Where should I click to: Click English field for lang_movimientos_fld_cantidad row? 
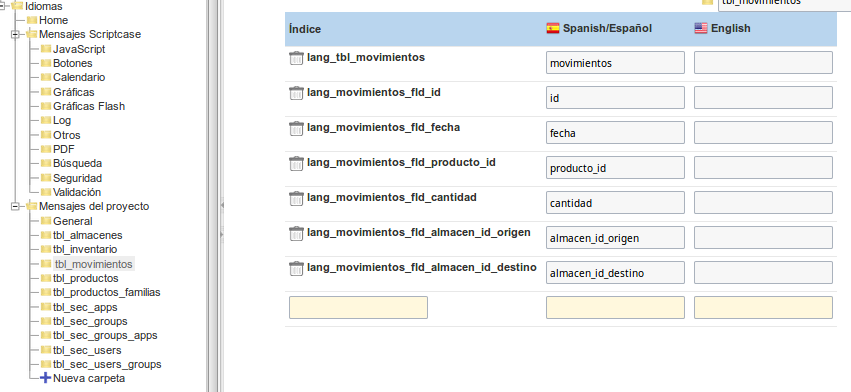[x=763, y=203]
